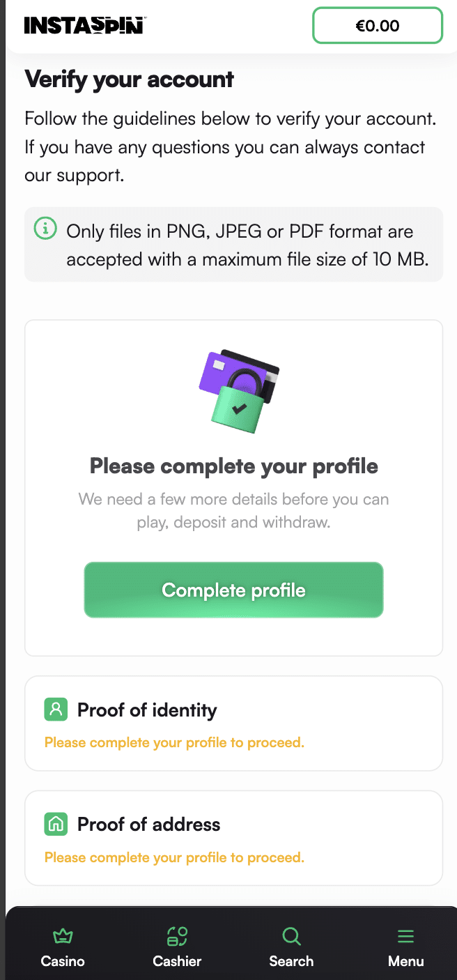Screen dimensions: 457x980
Task: Click the INSTASPIN logo
Action: 84,26
